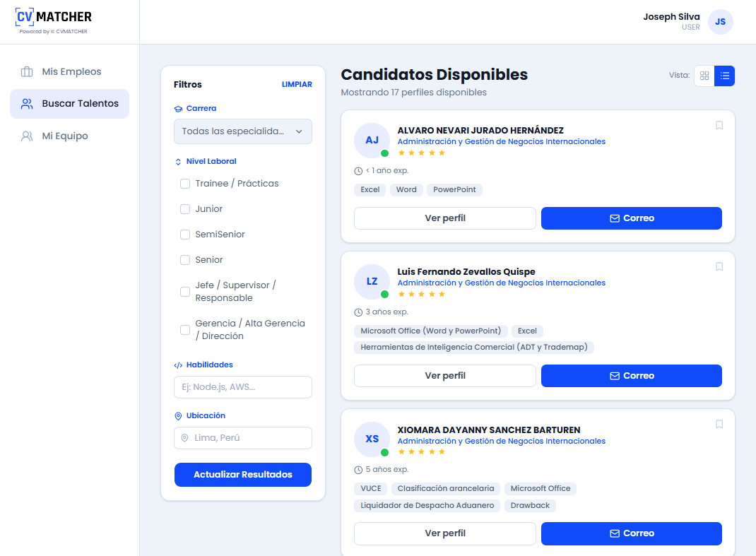
Task: Click Mi Equipo people icon
Action: coord(27,136)
